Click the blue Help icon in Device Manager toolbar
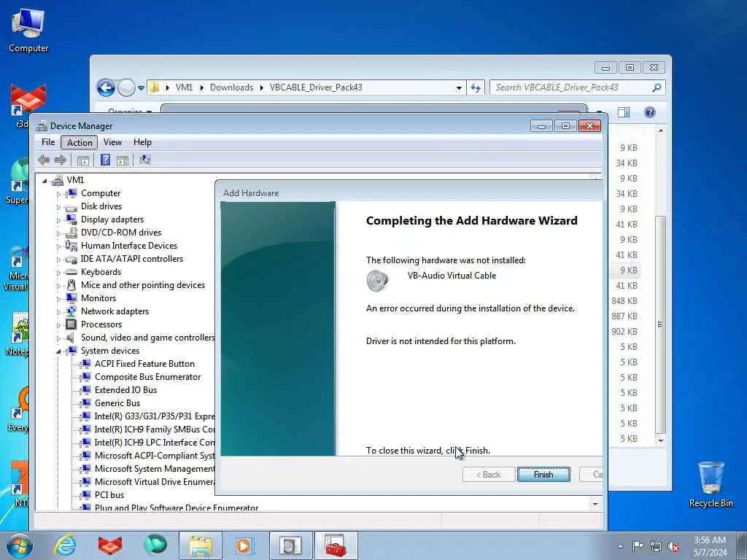This screenshot has height=560, width=747. [105, 160]
